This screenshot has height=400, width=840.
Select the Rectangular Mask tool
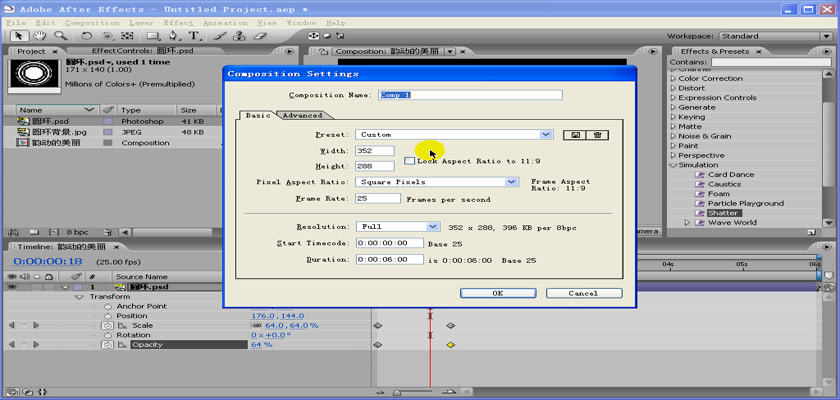[x=153, y=36]
